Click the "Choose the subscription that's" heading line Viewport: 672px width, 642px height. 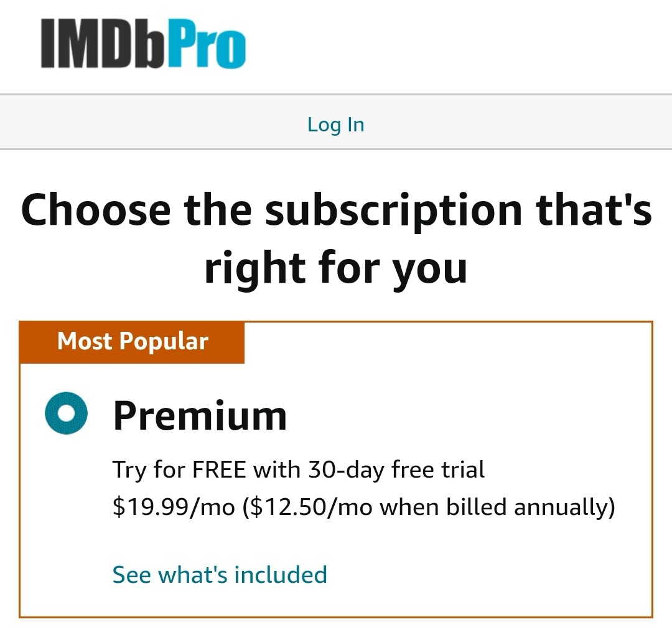[336, 209]
